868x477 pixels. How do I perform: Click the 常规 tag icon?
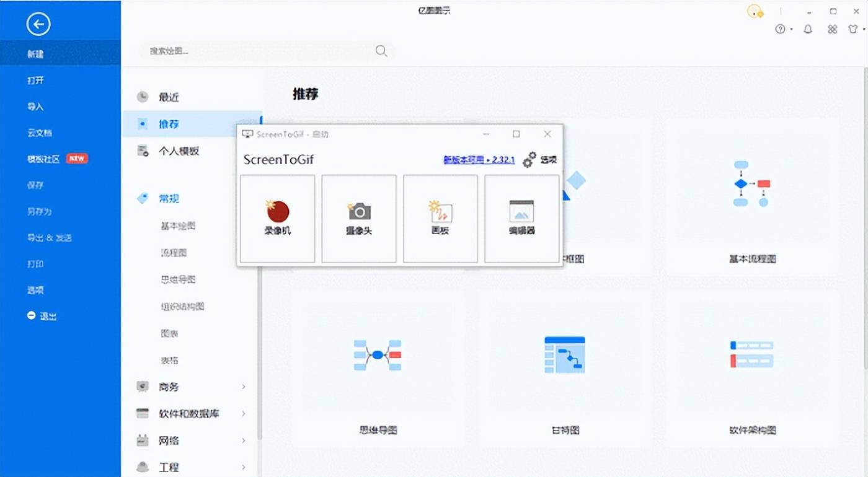[143, 198]
